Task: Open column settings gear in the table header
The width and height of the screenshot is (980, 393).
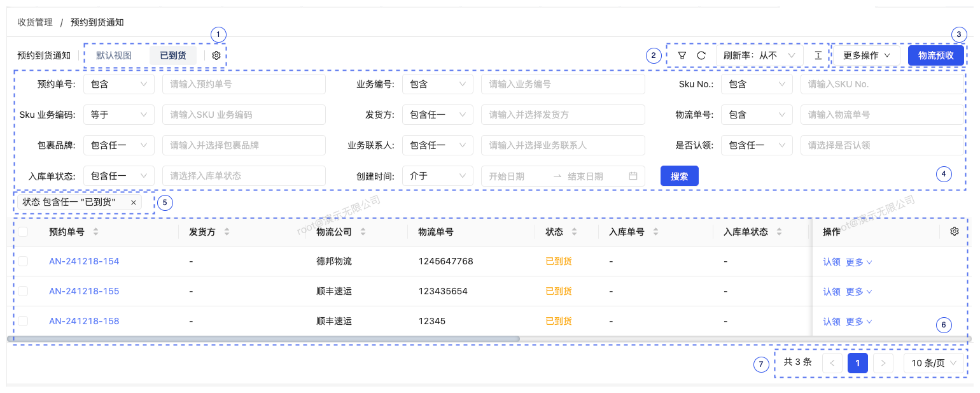Action: (954, 232)
